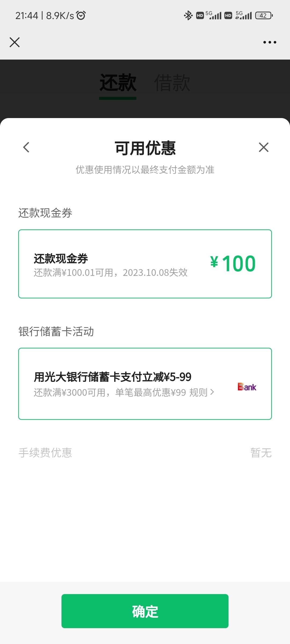This screenshot has height=644, width=290.
Task: Dismiss the 可用优惠 sheet with its X
Action: 263,147
